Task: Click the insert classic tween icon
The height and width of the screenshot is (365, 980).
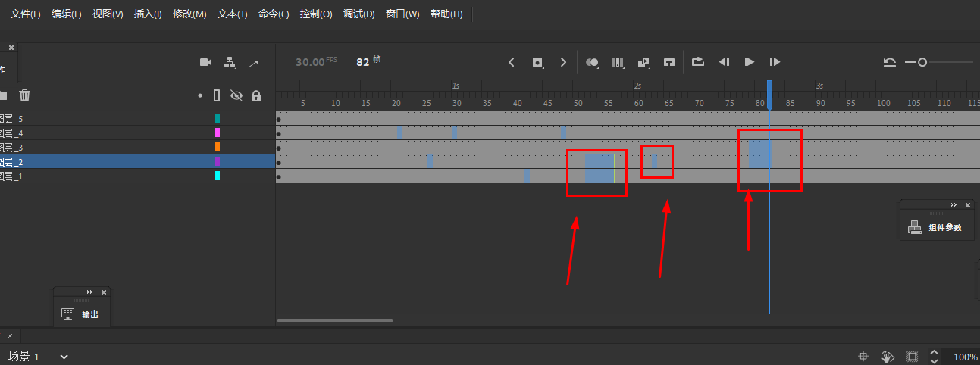Action: coord(643,62)
